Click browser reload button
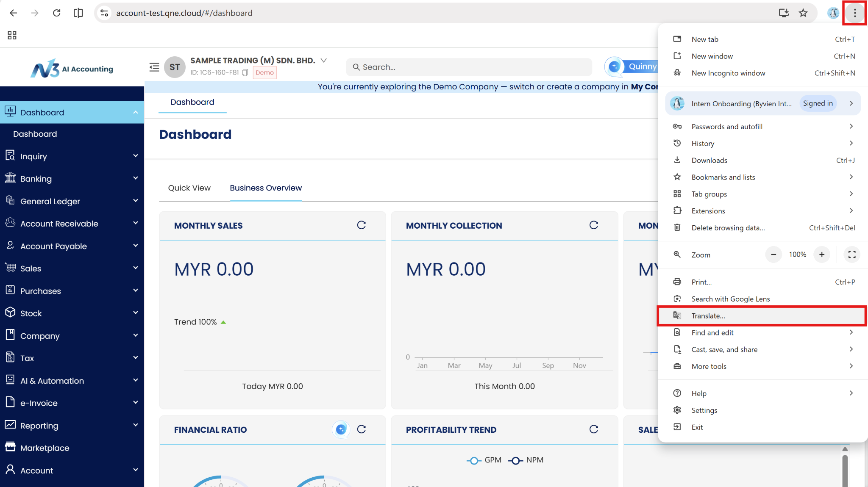The width and height of the screenshot is (868, 487). (x=56, y=13)
